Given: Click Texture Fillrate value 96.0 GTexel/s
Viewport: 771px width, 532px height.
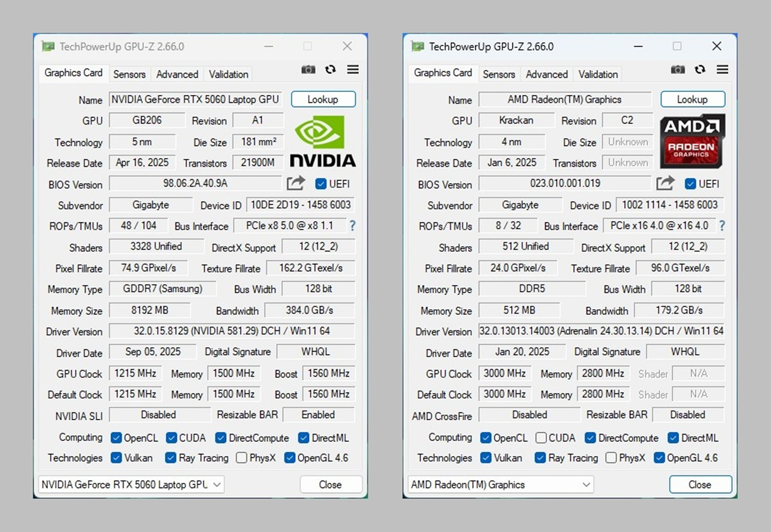Looking at the screenshot, I should (x=680, y=268).
